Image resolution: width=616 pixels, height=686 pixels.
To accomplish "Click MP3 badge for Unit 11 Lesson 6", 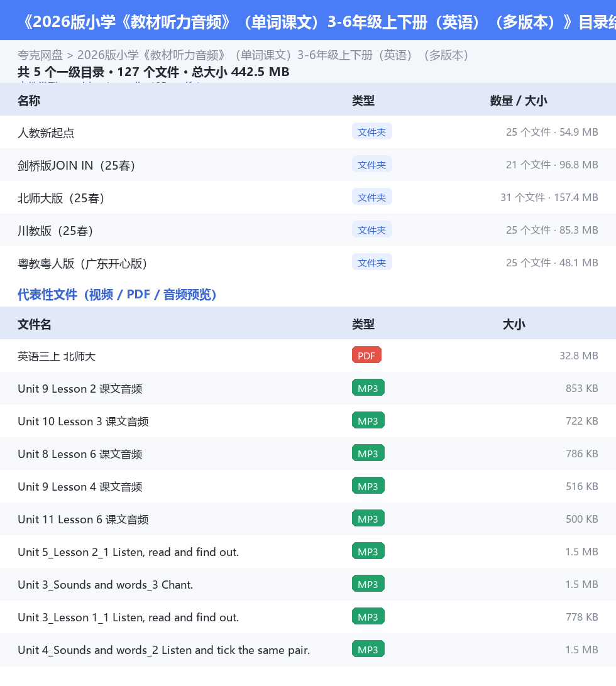I will coord(368,518).
